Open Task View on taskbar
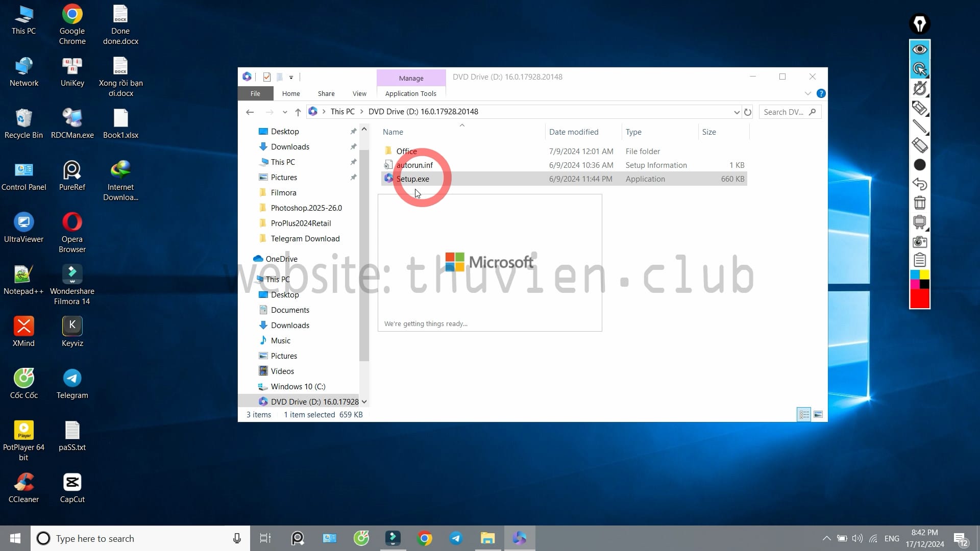 (x=265, y=538)
